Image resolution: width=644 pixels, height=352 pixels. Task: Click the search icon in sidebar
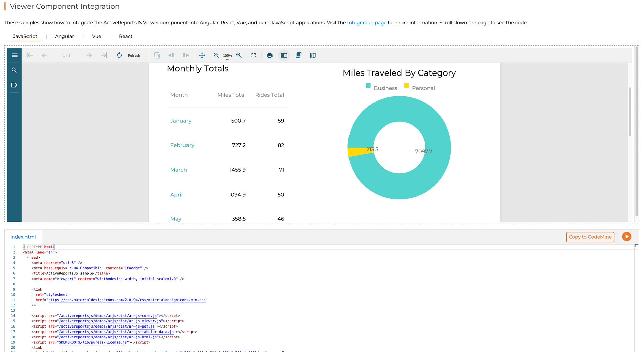(14, 70)
